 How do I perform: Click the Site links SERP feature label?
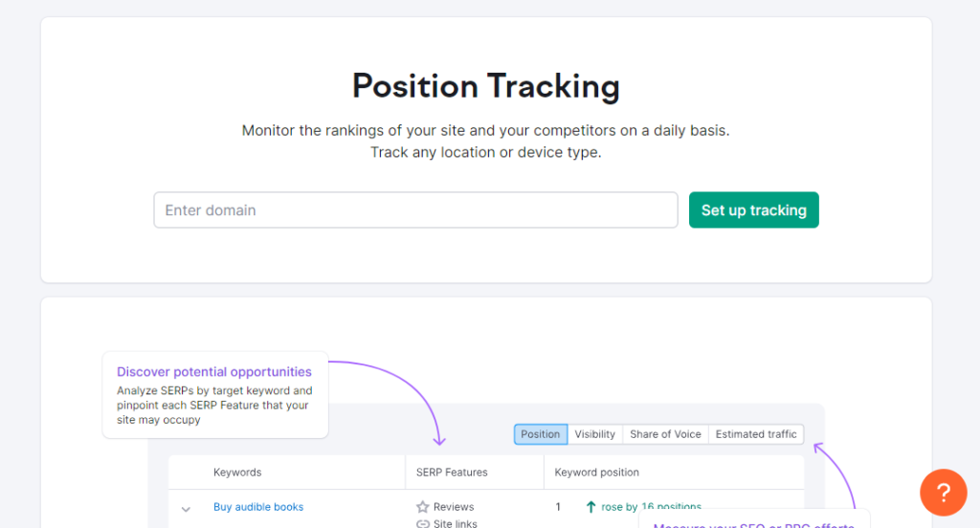[455, 523]
